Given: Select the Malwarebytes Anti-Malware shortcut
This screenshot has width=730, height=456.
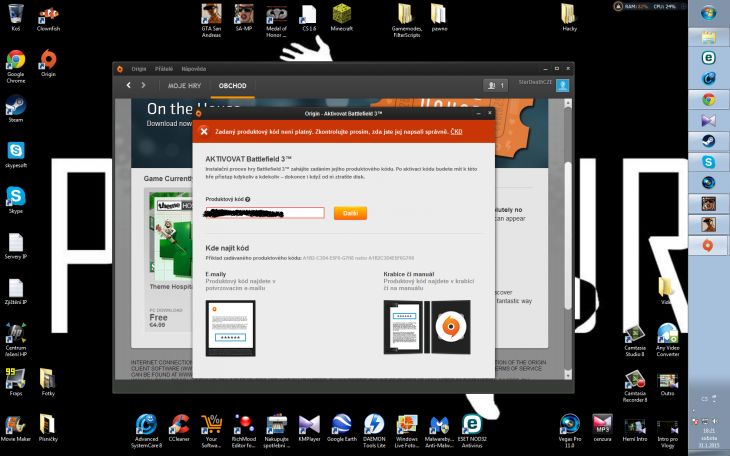Looking at the screenshot, I should point(439,430).
